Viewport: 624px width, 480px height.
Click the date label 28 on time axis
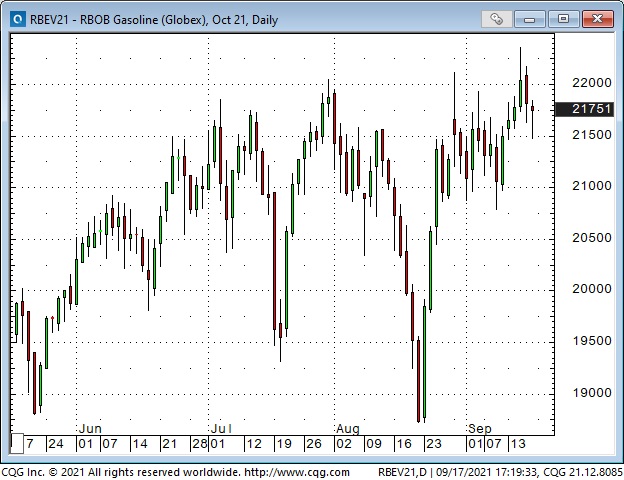pyautogui.click(x=199, y=443)
